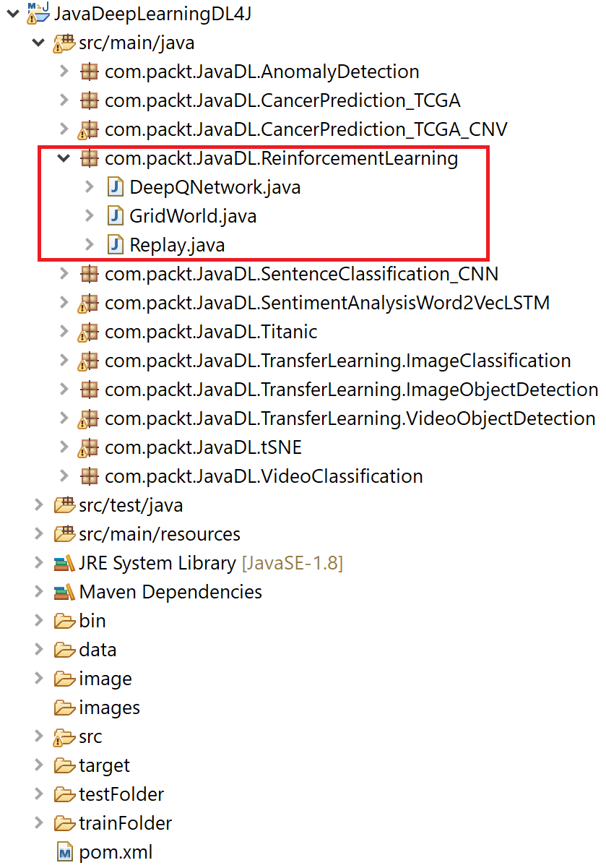Click the Replay.java file icon

116,245
